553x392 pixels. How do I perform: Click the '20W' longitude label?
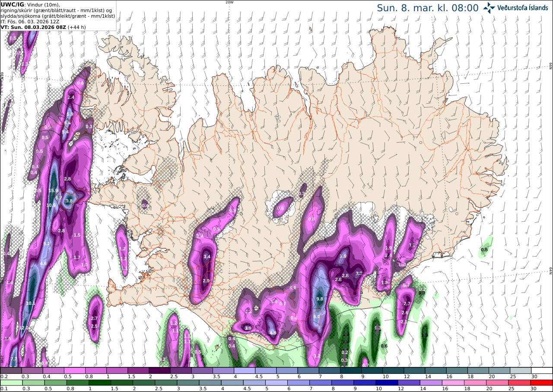[229, 2]
